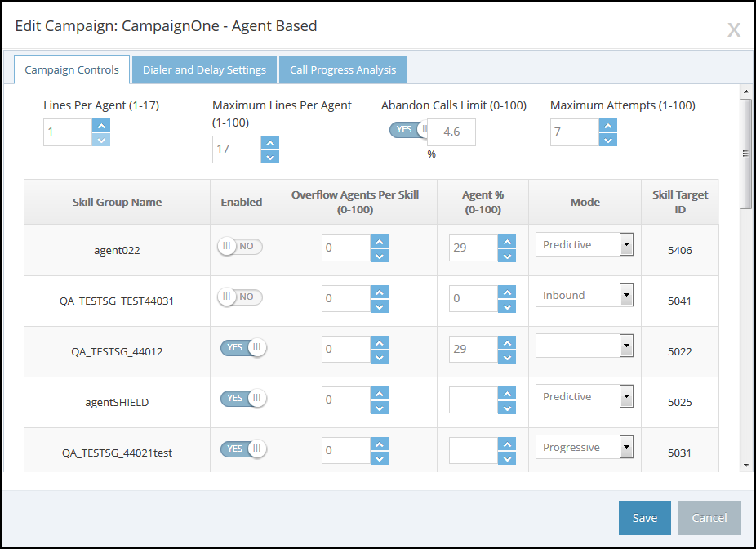Disable the QA_TESTSG_44012 skill group

[243, 348]
